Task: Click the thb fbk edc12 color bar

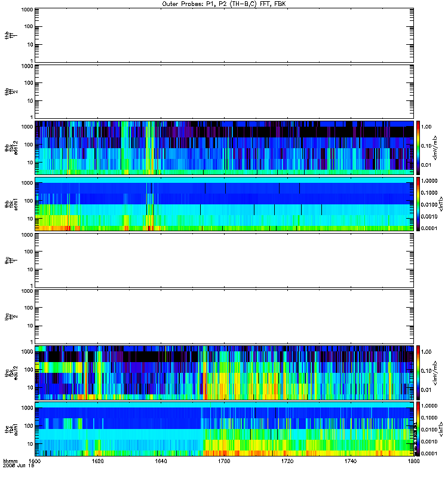Action: (418, 148)
